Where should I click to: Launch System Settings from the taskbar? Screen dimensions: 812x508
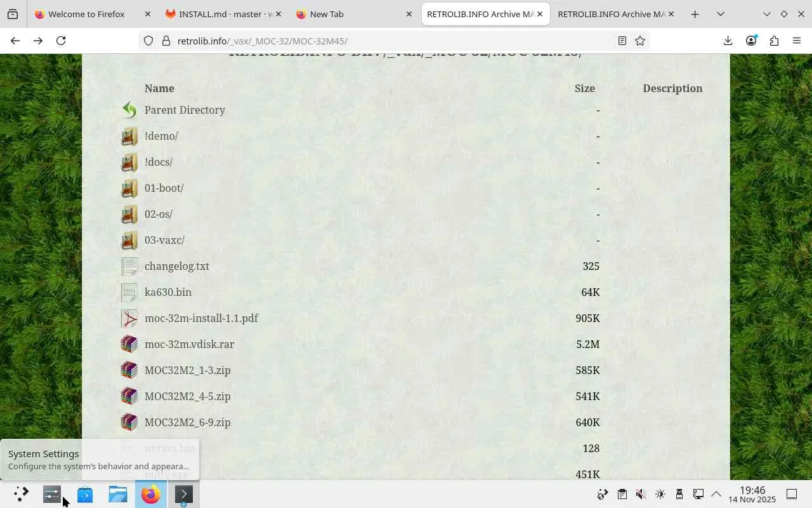pyautogui.click(x=52, y=494)
